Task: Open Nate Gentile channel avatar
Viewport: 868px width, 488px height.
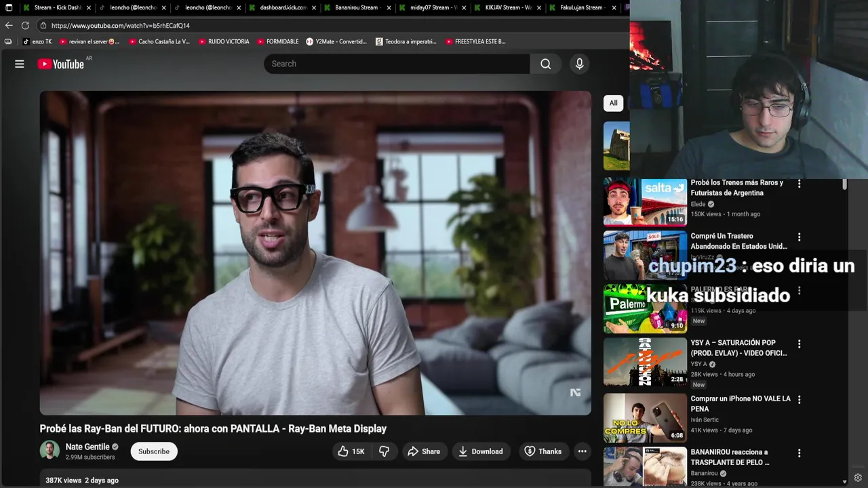Action: [x=50, y=450]
